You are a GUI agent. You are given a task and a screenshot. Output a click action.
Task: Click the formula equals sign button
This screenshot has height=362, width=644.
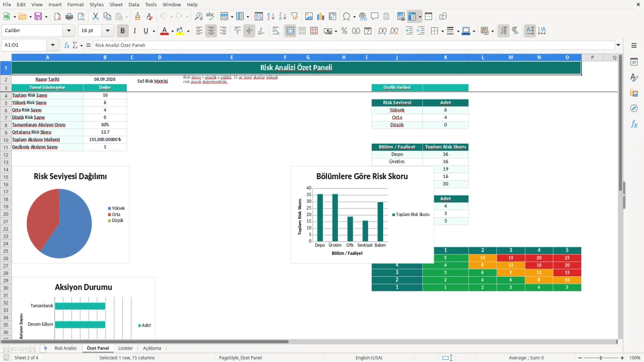point(89,45)
